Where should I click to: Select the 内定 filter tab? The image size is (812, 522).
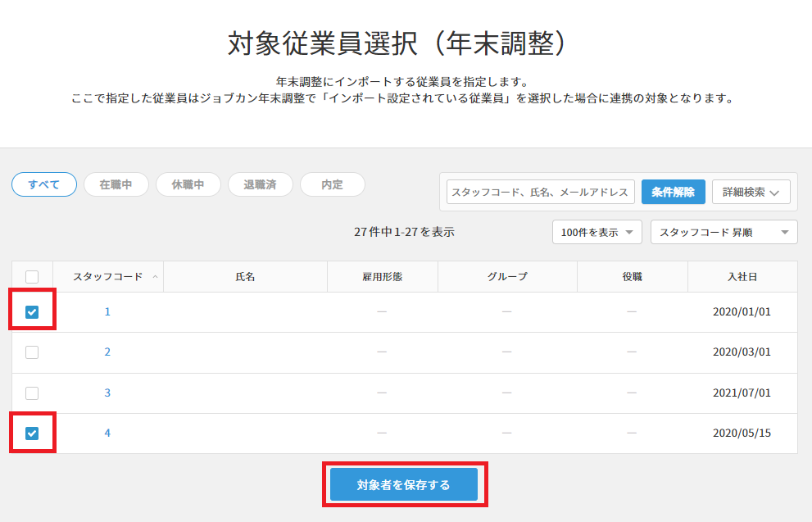[x=332, y=184]
